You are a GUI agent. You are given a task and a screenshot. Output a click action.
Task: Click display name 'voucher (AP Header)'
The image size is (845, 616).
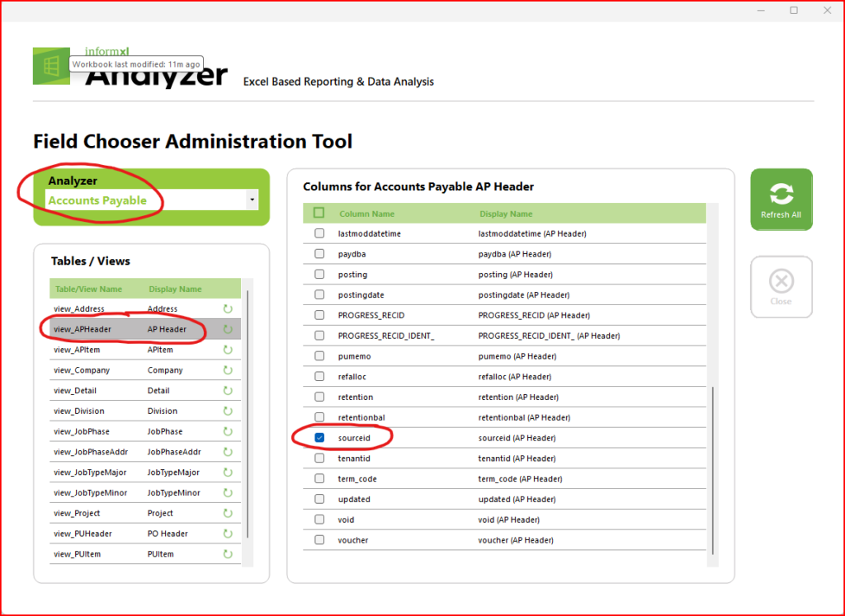click(516, 540)
